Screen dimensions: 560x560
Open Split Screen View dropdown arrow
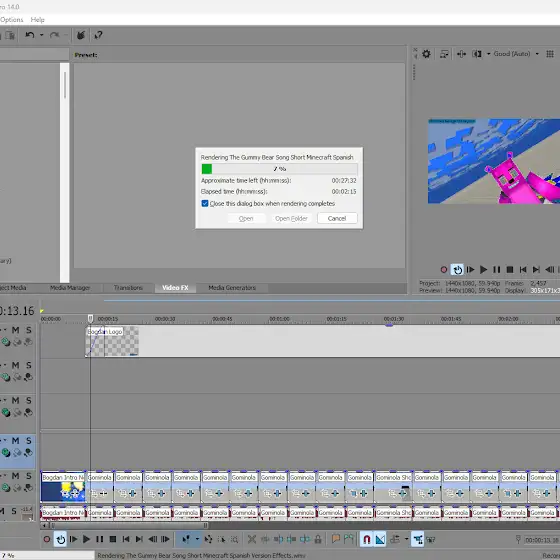(488, 54)
